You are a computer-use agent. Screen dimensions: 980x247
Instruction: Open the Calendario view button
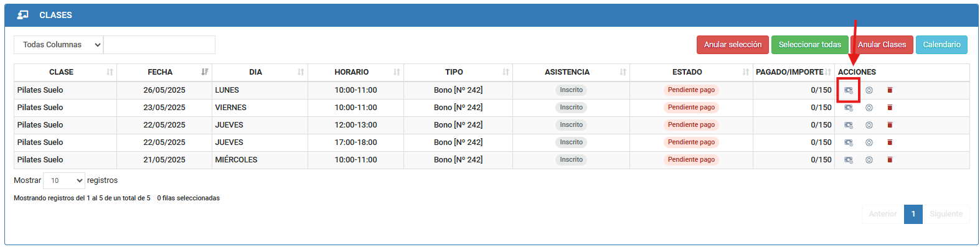click(941, 45)
